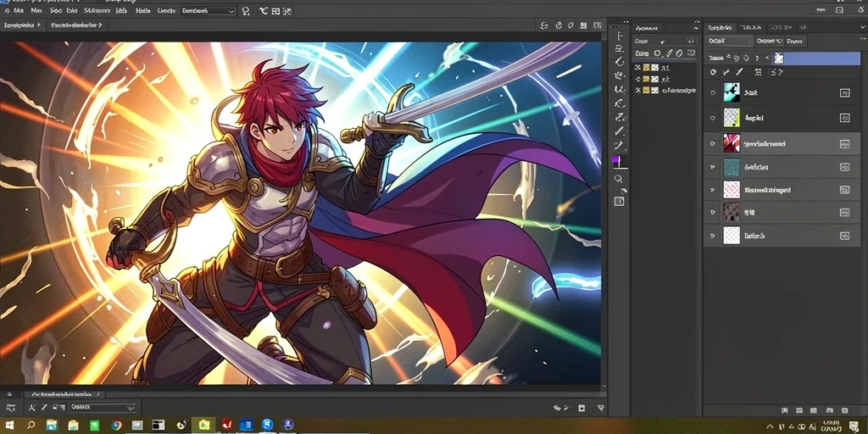Open the second dropdown beside the blend mode
The image size is (868, 434).
(x=769, y=41)
